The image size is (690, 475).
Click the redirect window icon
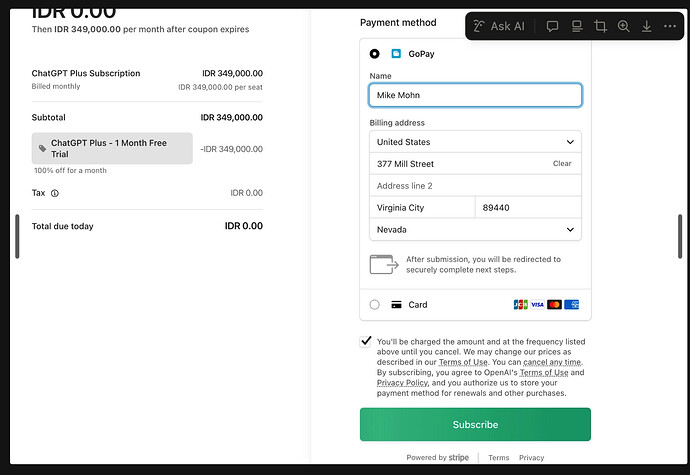click(x=384, y=265)
